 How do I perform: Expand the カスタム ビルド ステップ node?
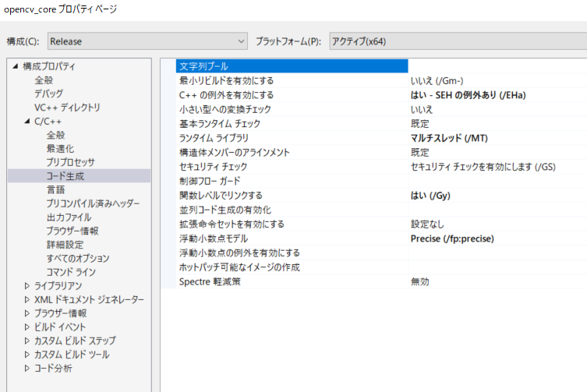point(27,341)
